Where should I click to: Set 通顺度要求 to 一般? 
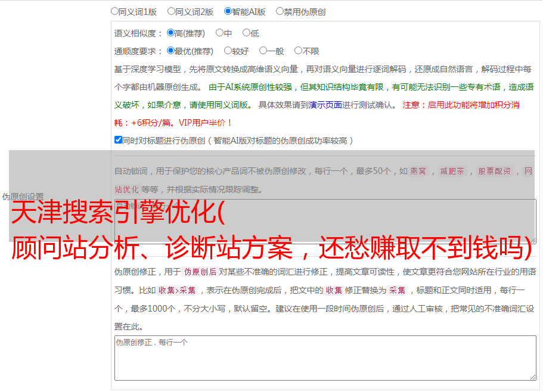(x=263, y=51)
